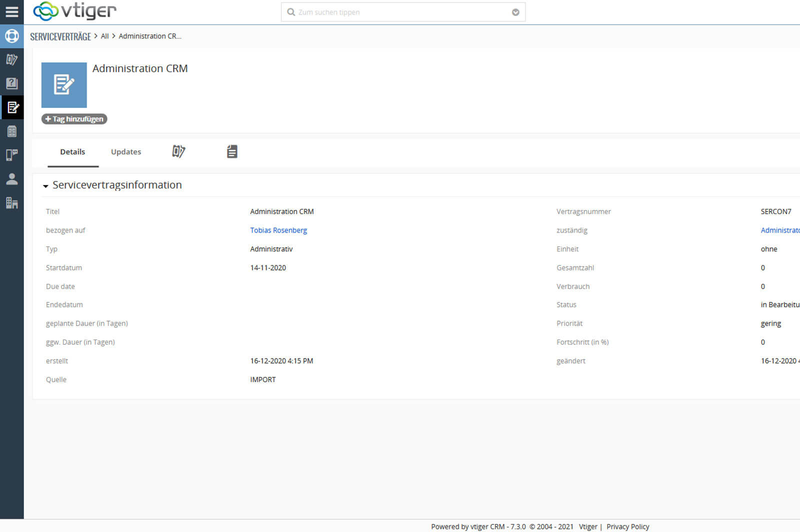Open FAQ module with question mark icon

point(11,83)
